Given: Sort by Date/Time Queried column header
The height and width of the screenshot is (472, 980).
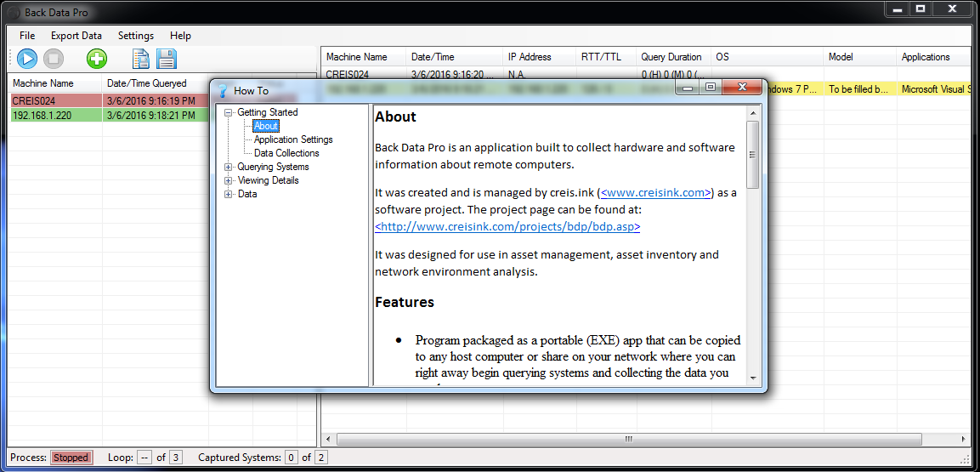Looking at the screenshot, I should click(x=155, y=83).
